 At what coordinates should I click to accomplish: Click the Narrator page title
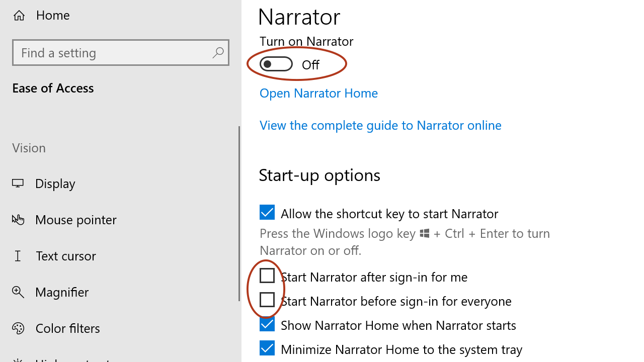click(299, 17)
